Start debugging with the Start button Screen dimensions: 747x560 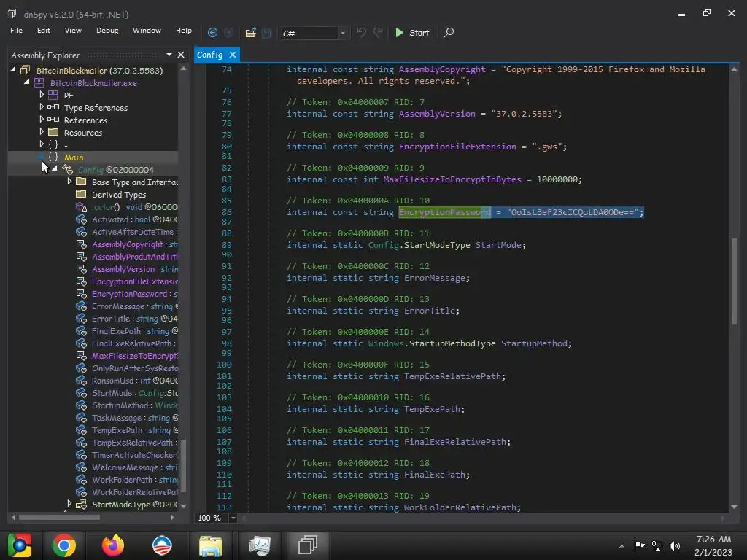tap(412, 32)
